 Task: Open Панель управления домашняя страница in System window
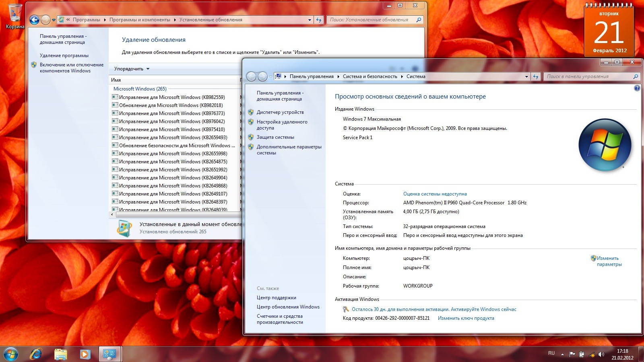point(280,96)
